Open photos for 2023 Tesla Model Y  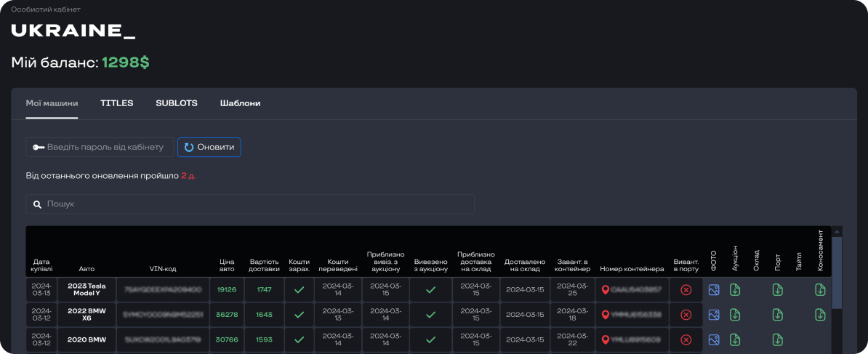(x=714, y=290)
